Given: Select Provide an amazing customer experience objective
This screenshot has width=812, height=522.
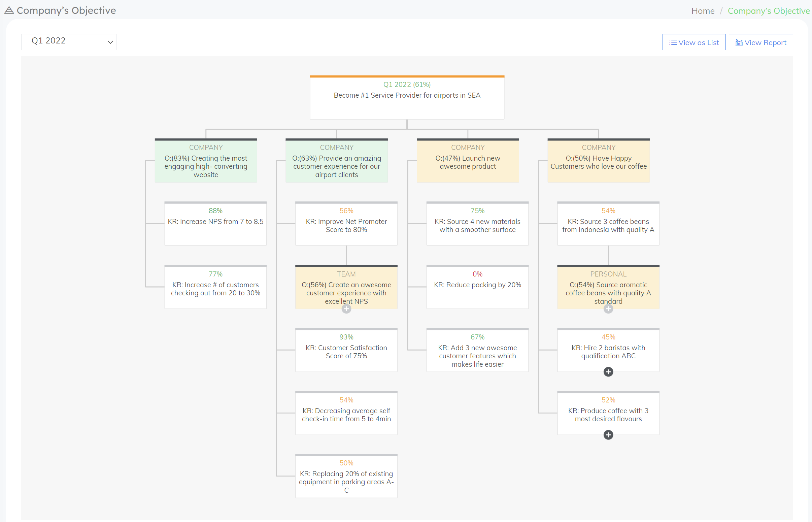Looking at the screenshot, I should tap(337, 160).
